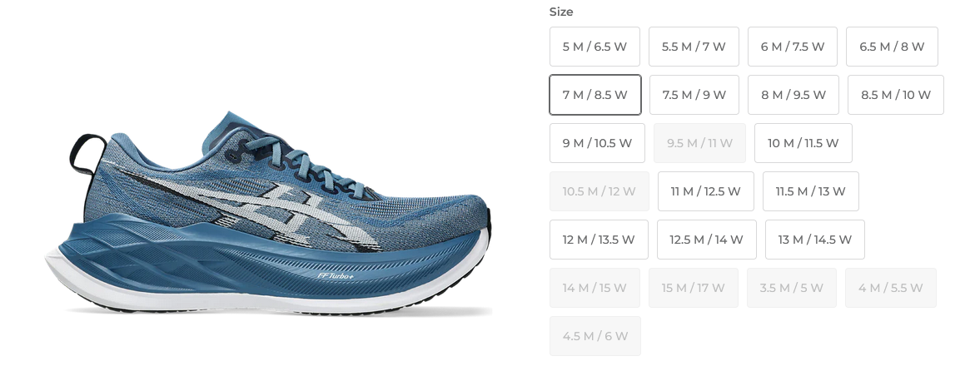Pick the 8.5 M / 10 W size
980x366 pixels.
click(x=896, y=95)
